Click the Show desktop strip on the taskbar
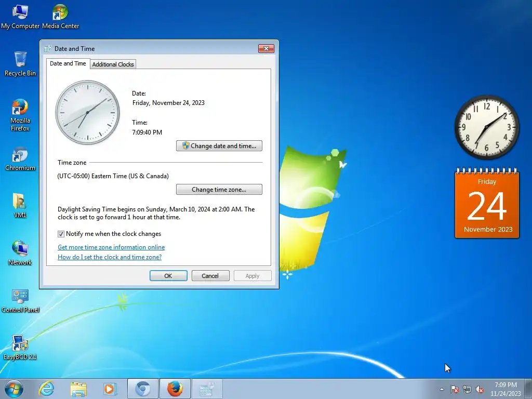Viewport: 532px width, 399px height. tap(529, 389)
